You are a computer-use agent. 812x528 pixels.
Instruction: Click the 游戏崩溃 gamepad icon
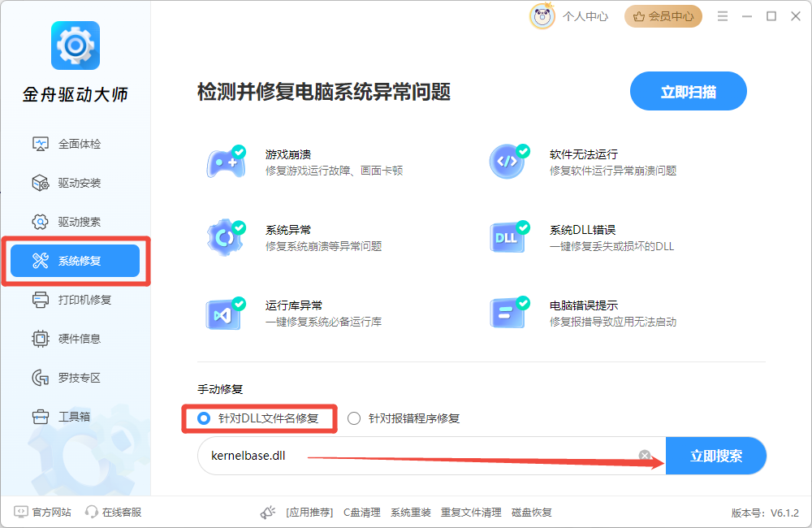point(227,162)
